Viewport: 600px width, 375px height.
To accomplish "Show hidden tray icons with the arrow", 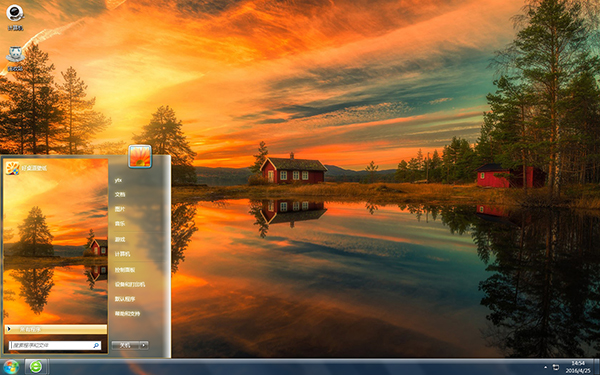I will (546, 367).
